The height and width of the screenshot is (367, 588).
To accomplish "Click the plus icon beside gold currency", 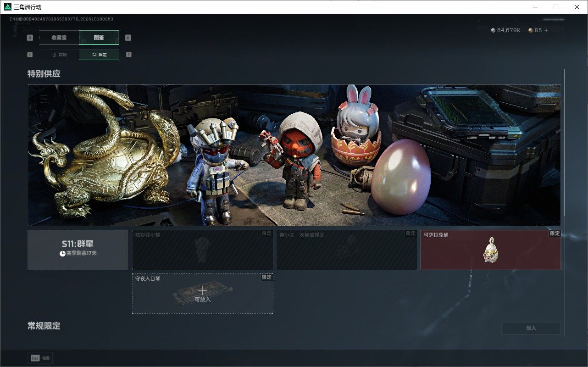I will 546,30.
